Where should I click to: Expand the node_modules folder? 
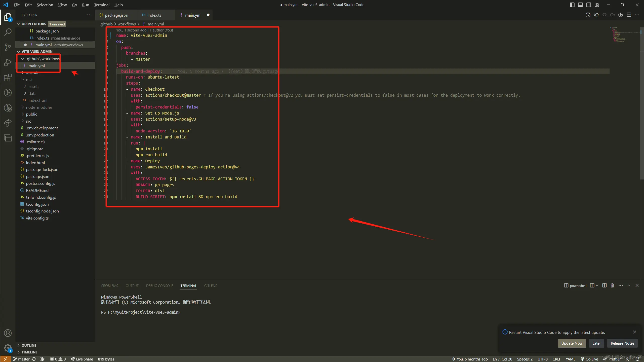pos(39,107)
